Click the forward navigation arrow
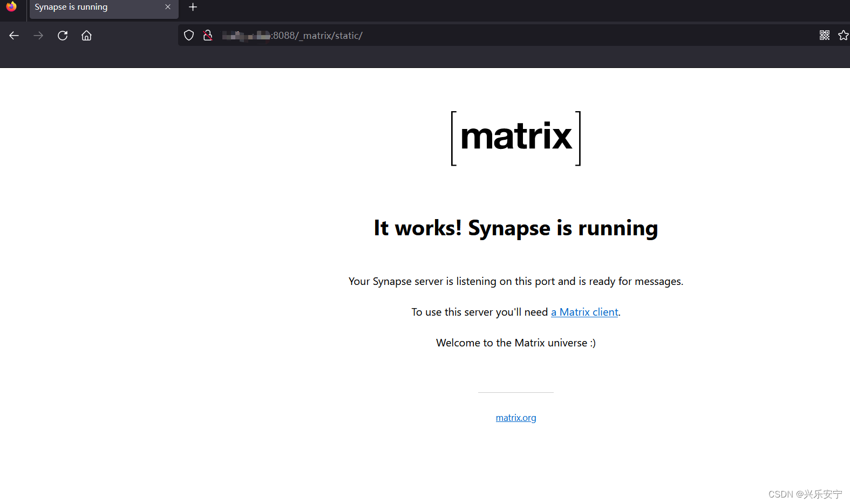Screen dimensions: 850x504 pyautogui.click(x=38, y=36)
